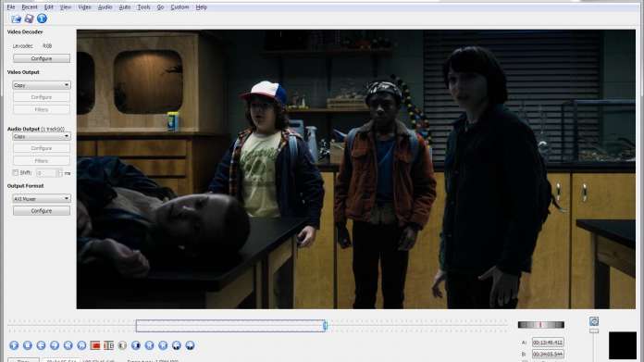Step back to the previous frame
644x362 pixels.
[41, 345]
